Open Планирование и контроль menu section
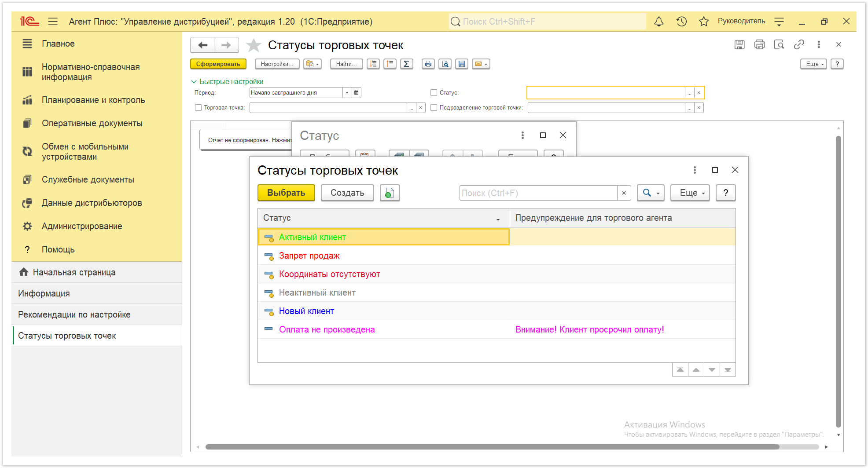The height and width of the screenshot is (468, 868). (93, 100)
